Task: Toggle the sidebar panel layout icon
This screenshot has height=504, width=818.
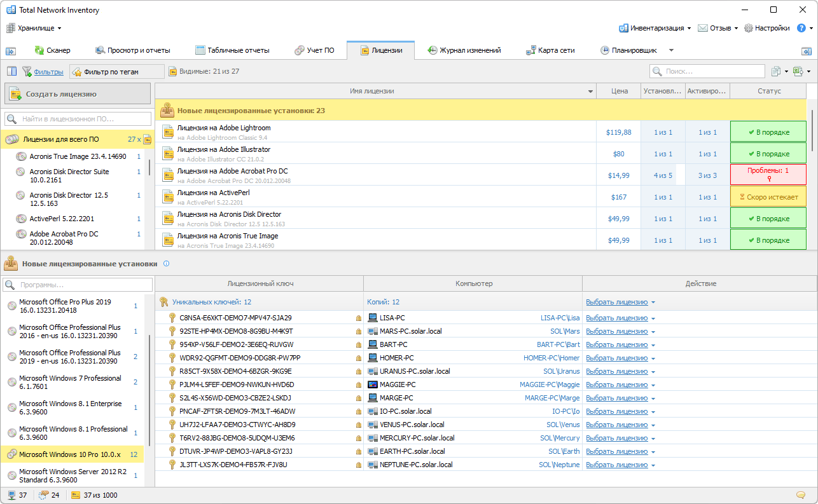Action: tap(12, 72)
